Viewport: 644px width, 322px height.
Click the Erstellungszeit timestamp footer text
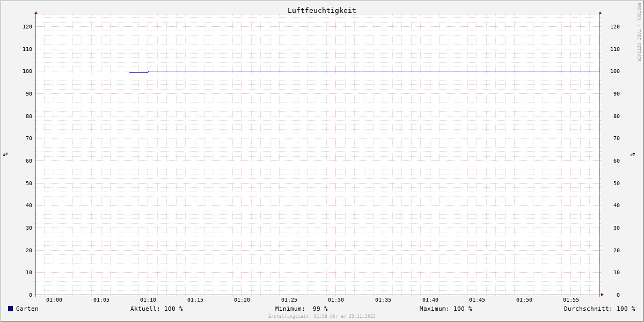[x=322, y=317]
